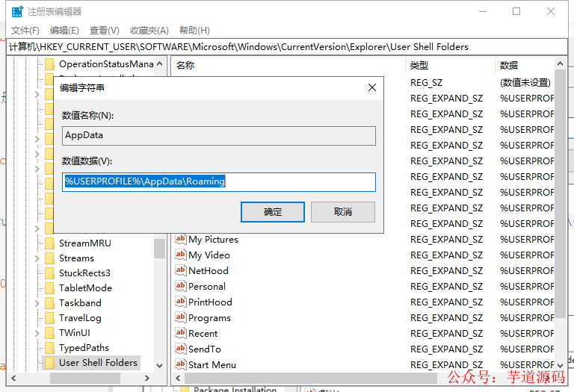This screenshot has height=392, width=574.
Task: Expand the Streams tree node
Action: pos(37,258)
